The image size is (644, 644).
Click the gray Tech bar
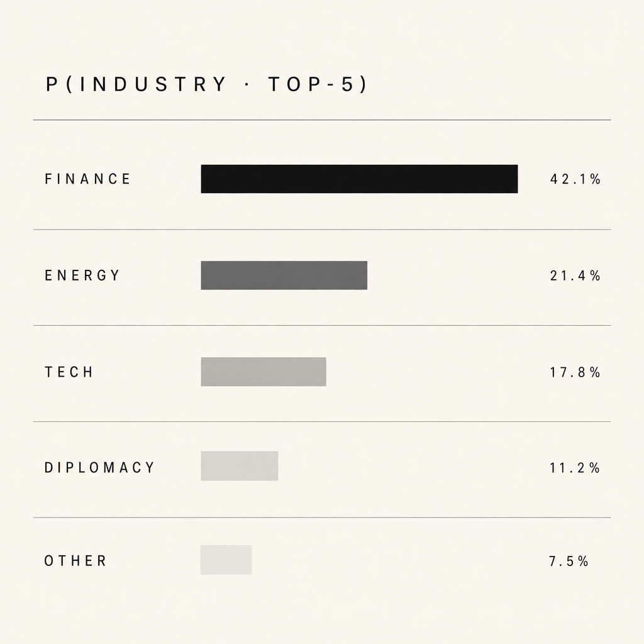point(264,372)
